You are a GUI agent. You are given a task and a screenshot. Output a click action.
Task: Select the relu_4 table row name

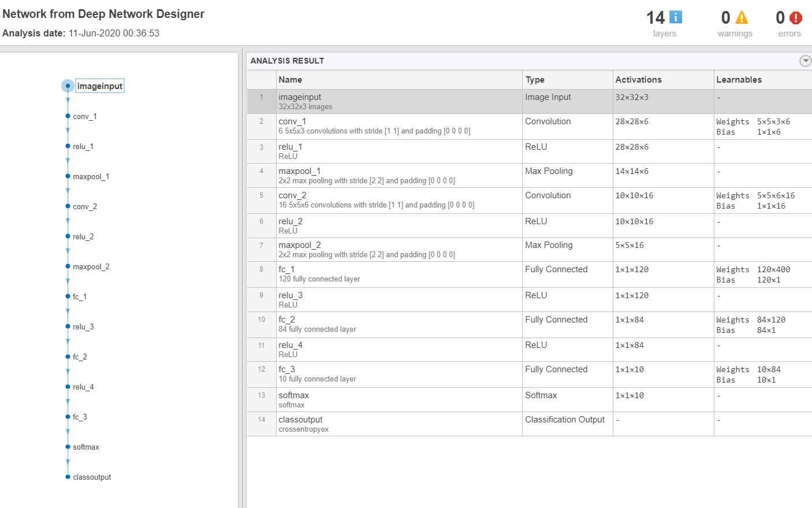click(290, 345)
